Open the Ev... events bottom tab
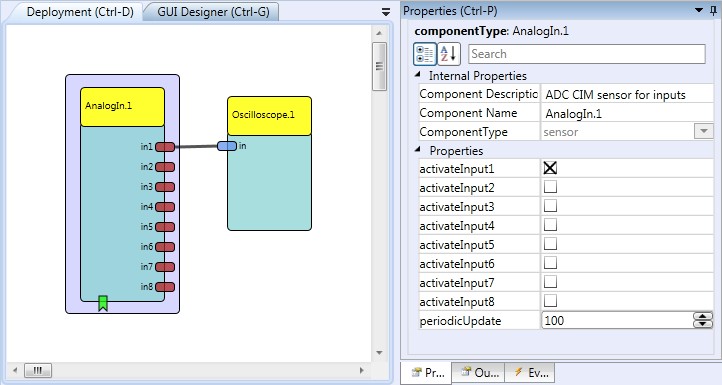 pyautogui.click(x=530, y=373)
